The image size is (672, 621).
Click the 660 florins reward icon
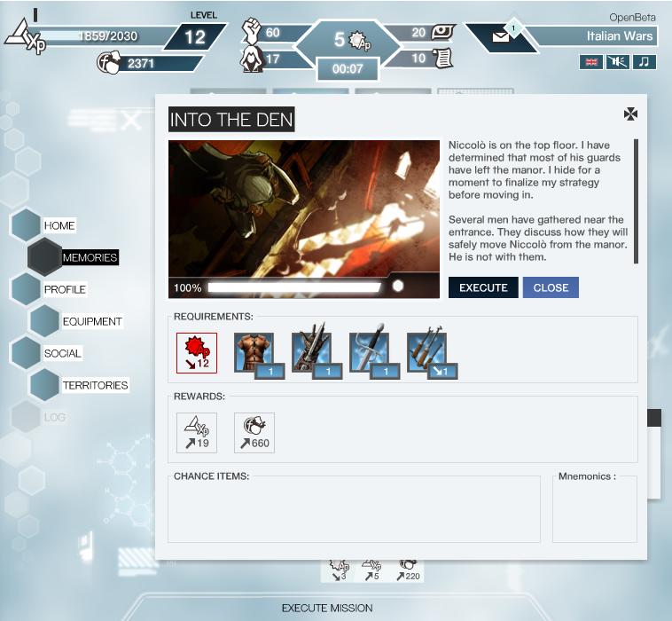(254, 433)
